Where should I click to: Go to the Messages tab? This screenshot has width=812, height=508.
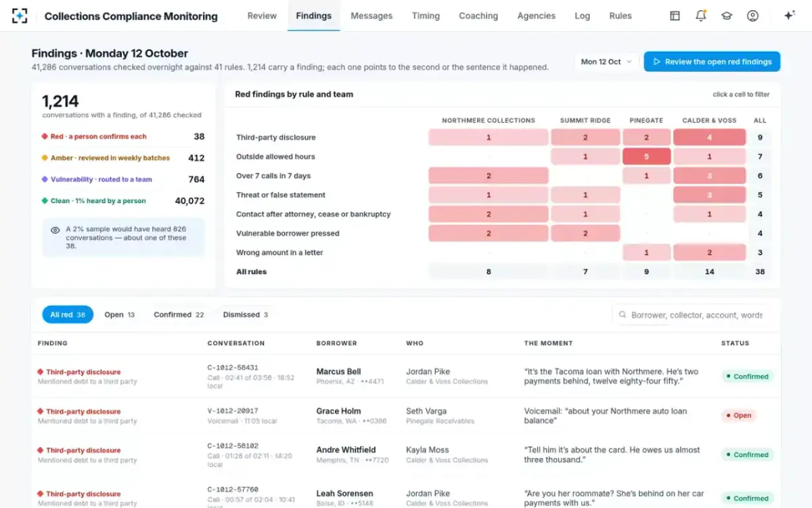[371, 16]
